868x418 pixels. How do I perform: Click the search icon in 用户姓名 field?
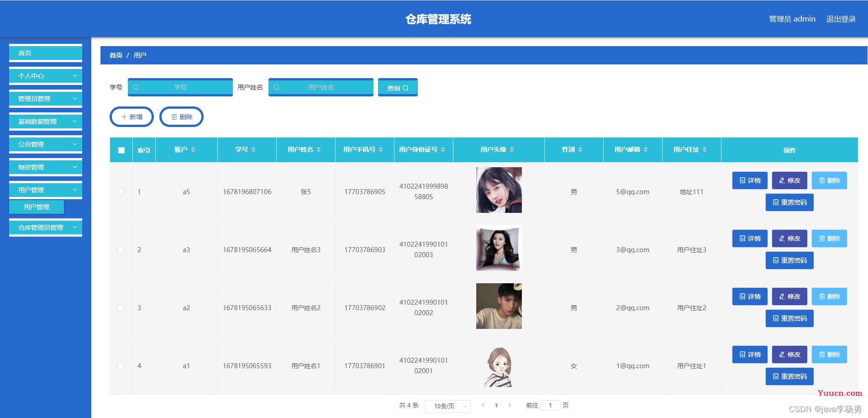coord(277,87)
